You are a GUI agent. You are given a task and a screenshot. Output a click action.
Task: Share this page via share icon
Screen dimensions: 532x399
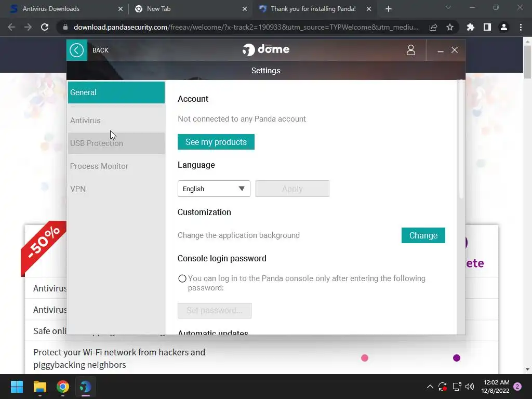[x=433, y=27]
